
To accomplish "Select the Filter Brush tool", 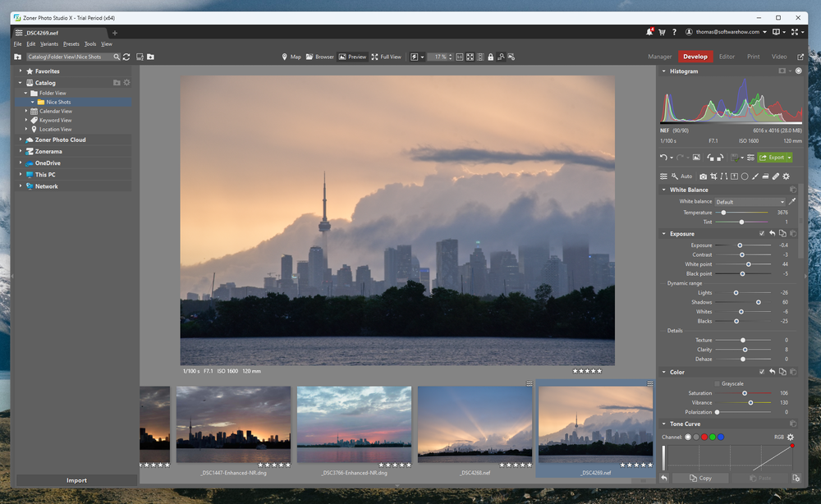I will [755, 176].
